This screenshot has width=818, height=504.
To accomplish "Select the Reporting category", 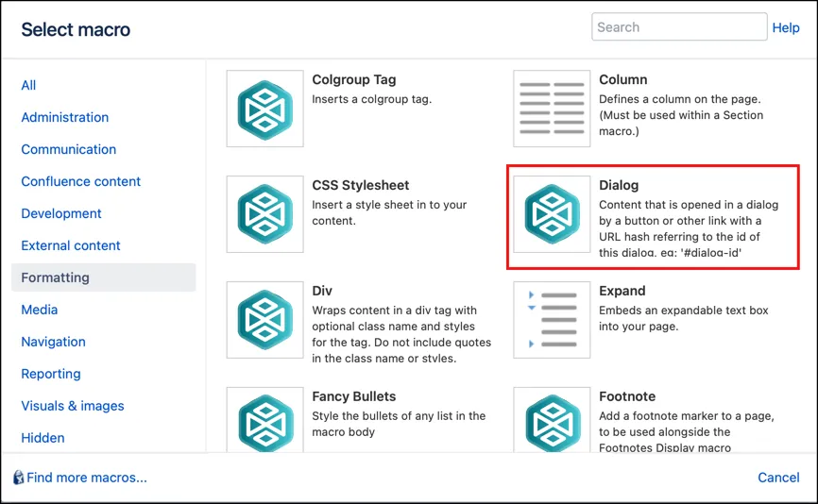I will (x=51, y=374).
